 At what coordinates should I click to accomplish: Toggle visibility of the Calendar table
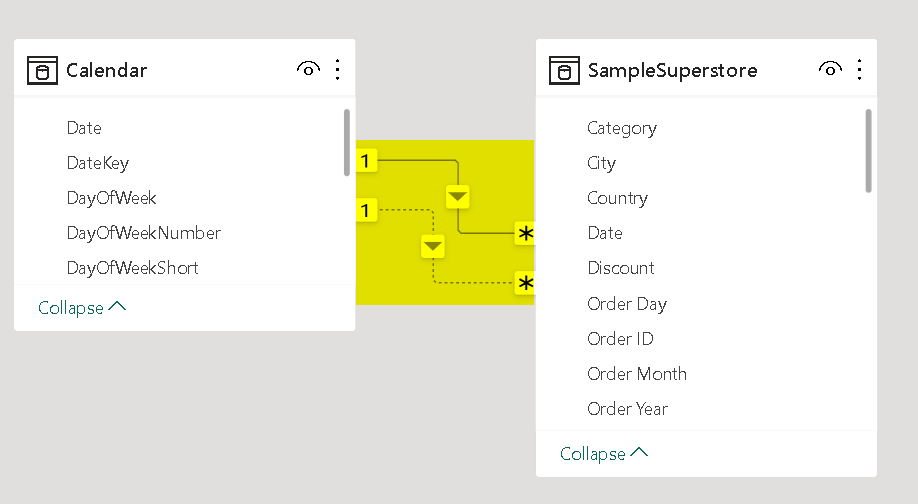[308, 69]
